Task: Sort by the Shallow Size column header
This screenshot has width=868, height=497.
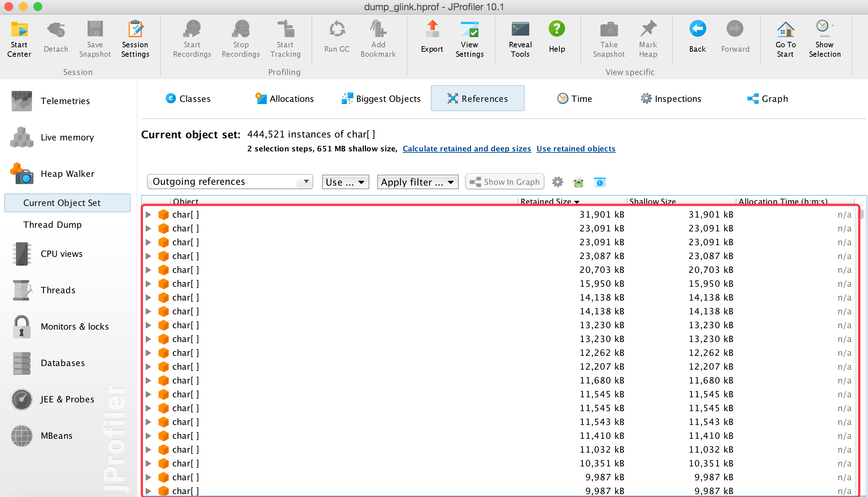Action: click(x=652, y=201)
